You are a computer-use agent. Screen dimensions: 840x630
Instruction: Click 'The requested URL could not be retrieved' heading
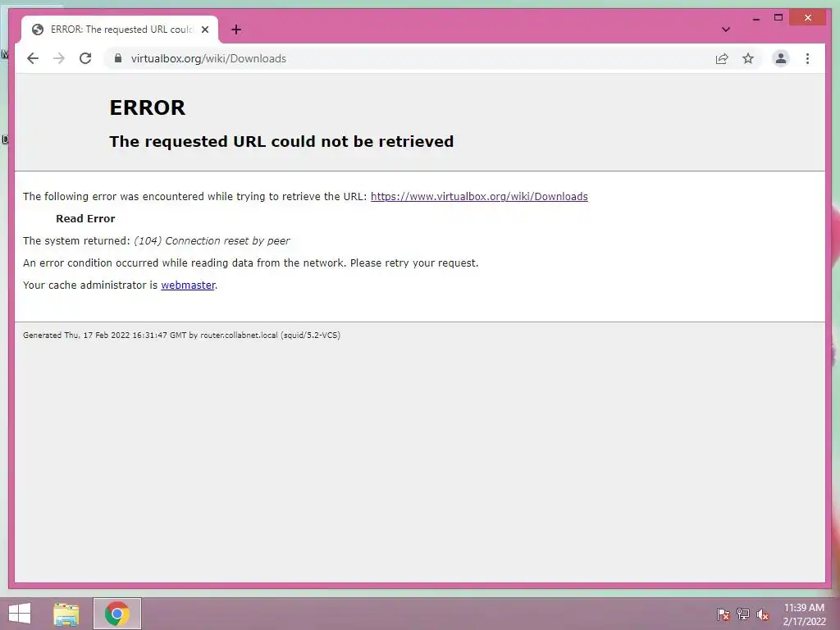281,141
